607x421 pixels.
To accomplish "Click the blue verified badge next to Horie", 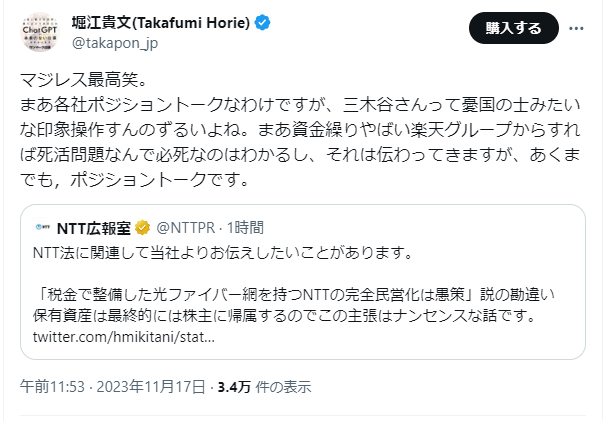I will pos(263,23).
